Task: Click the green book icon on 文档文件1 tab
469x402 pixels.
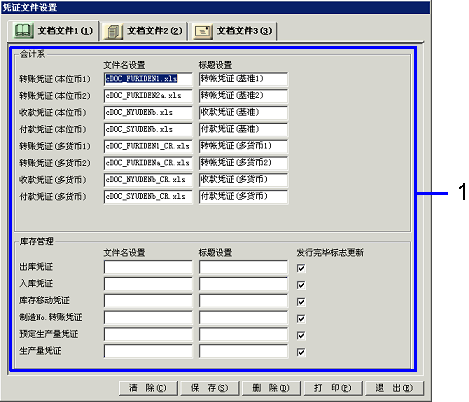Action: point(23,31)
